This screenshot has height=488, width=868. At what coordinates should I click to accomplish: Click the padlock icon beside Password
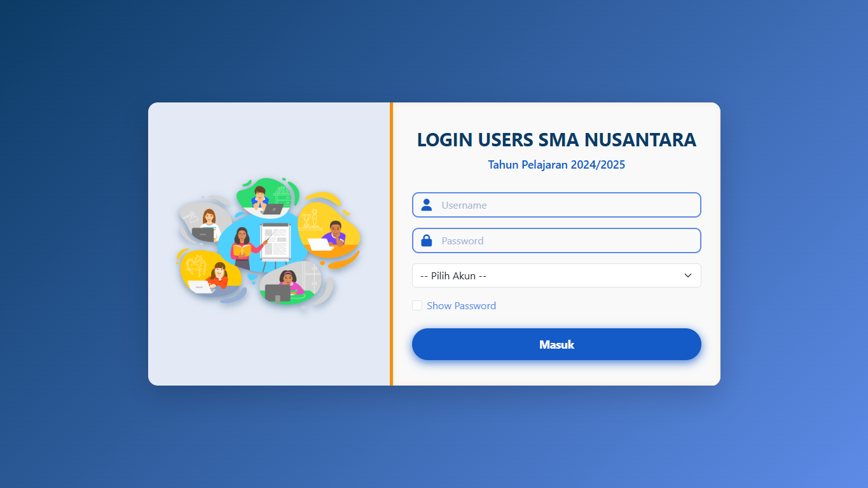coord(427,241)
